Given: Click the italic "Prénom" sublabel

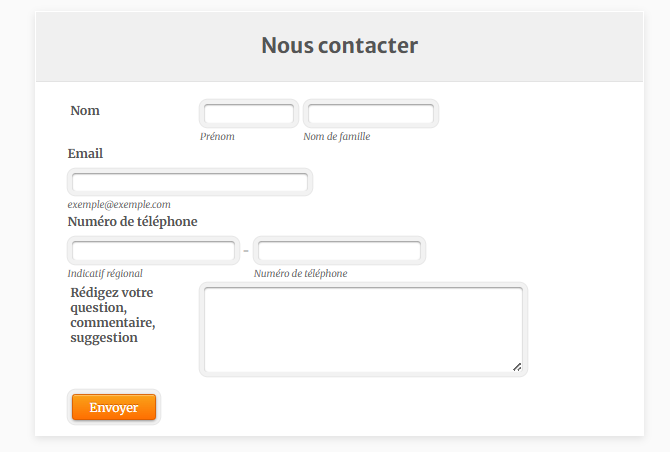Looking at the screenshot, I should (x=217, y=136).
